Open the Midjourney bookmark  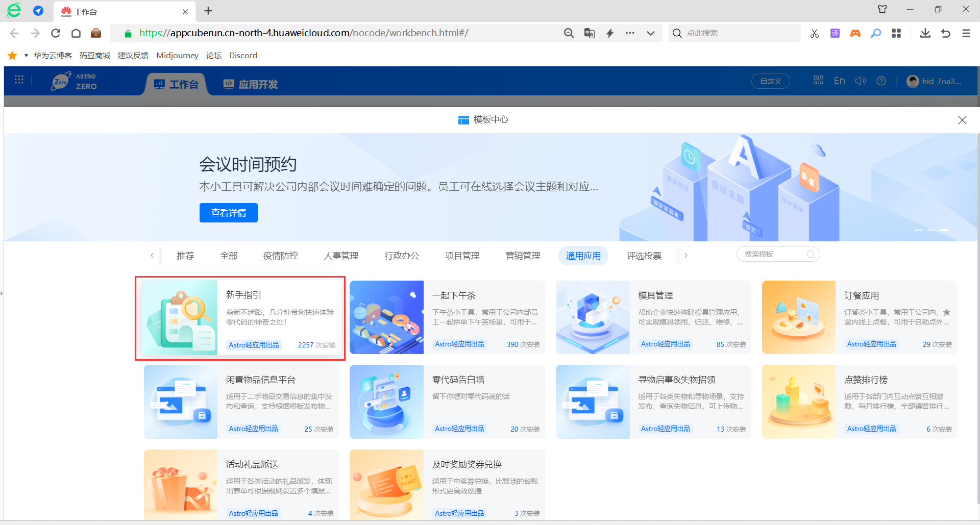point(177,55)
